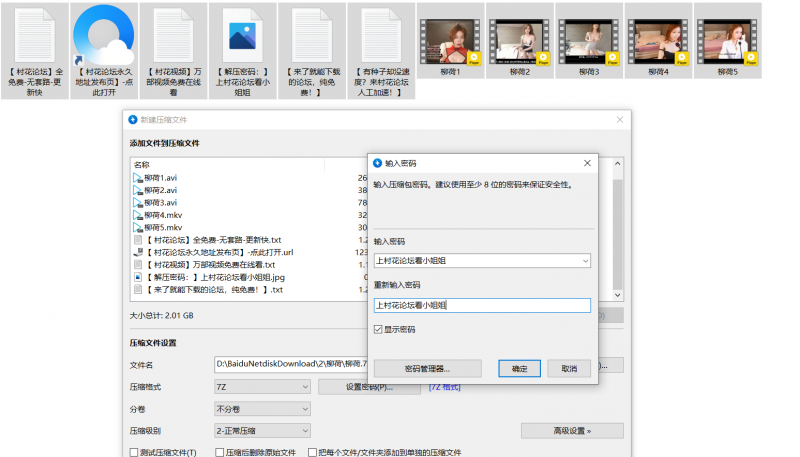
Task: Expand the 输入密码 combo box dropdown
Action: tap(584, 261)
